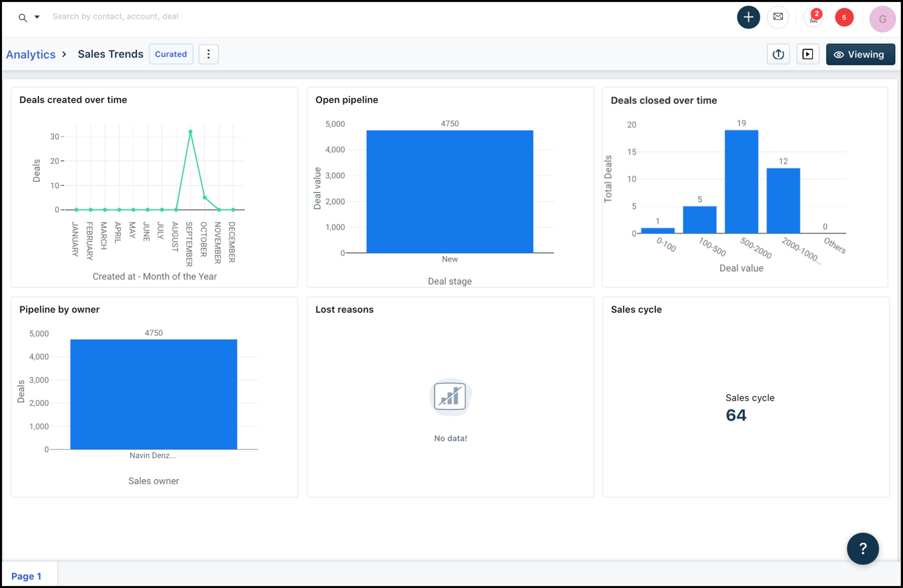This screenshot has width=903, height=588.
Task: Click the Deals created over time title
Action: [x=73, y=100]
